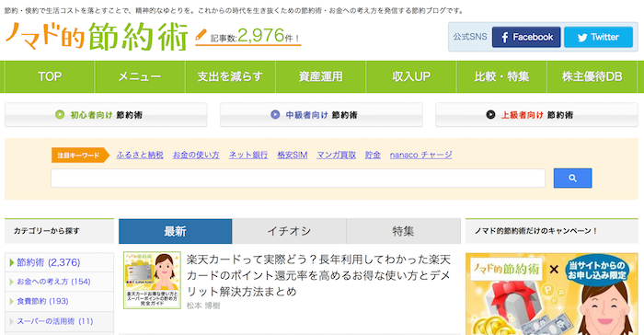The image size is (644, 335).
Task: Go to the TOP navigation item
Action: (50, 76)
